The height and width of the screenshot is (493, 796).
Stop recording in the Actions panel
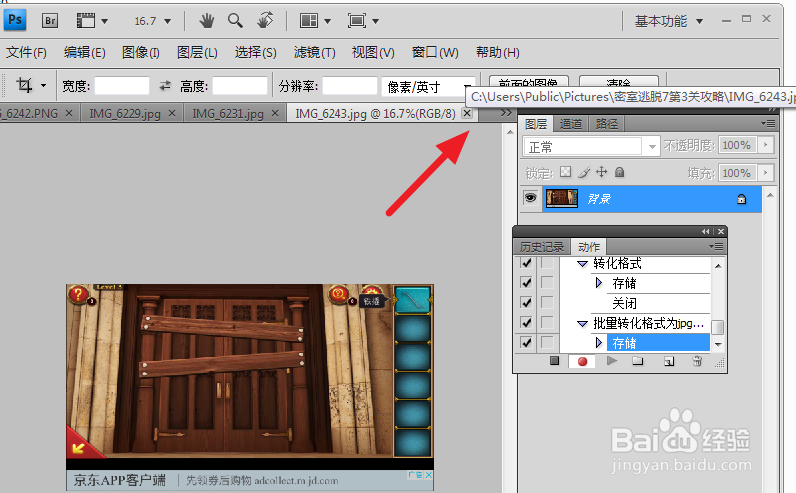554,360
